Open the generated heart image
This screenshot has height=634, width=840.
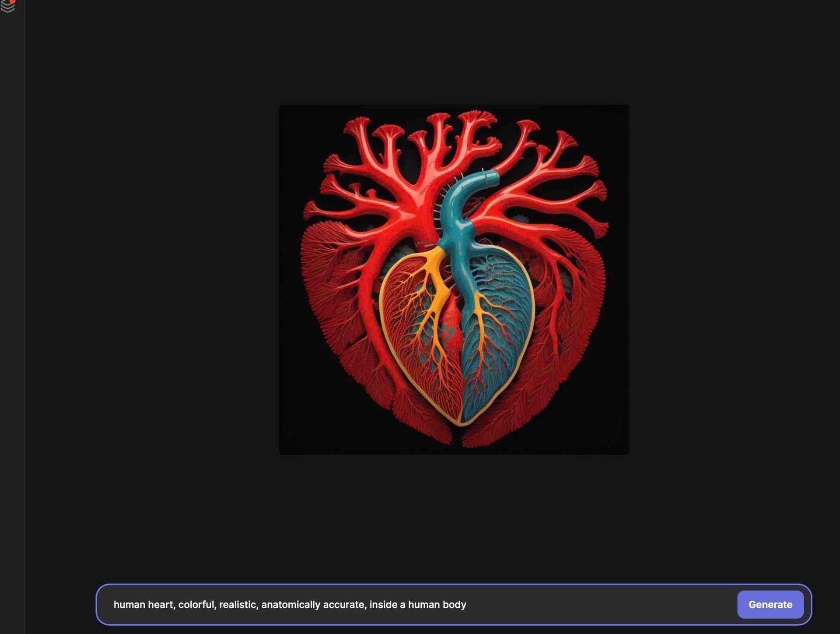point(454,279)
